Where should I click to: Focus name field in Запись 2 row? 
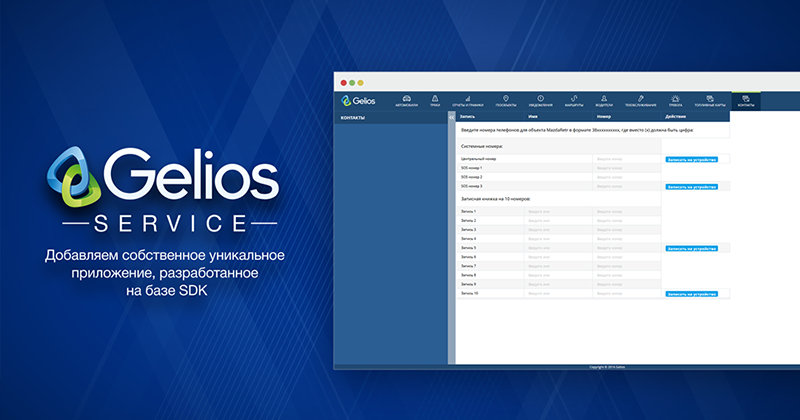pyautogui.click(x=558, y=220)
